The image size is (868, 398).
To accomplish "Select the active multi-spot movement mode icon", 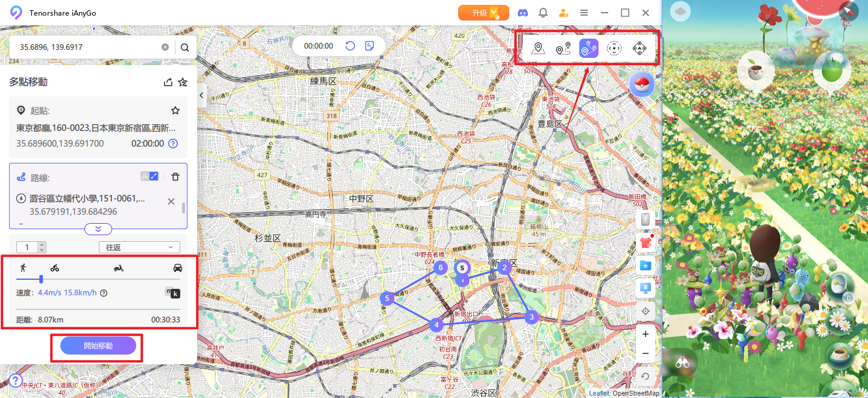I will click(588, 49).
